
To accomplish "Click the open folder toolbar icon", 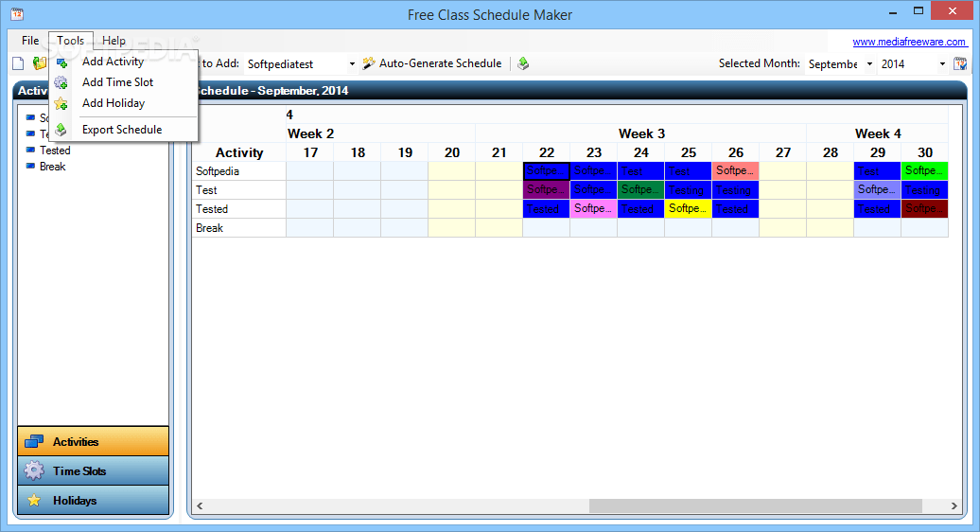I will click(40, 63).
